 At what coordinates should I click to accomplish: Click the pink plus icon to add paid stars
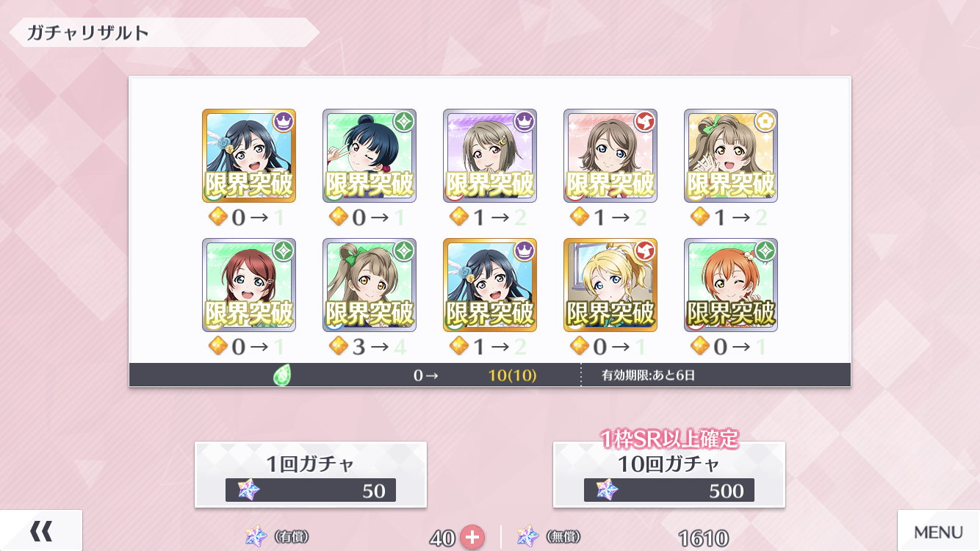(x=472, y=537)
